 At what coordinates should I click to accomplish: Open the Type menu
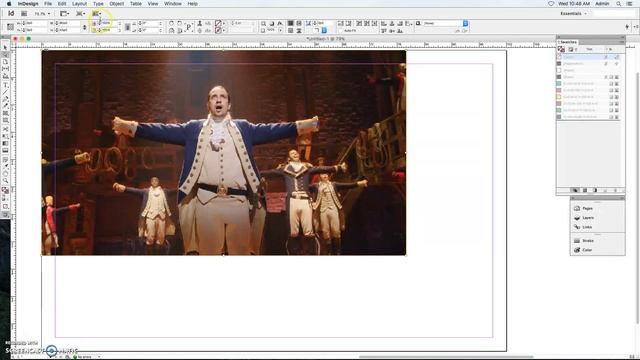(98, 4)
